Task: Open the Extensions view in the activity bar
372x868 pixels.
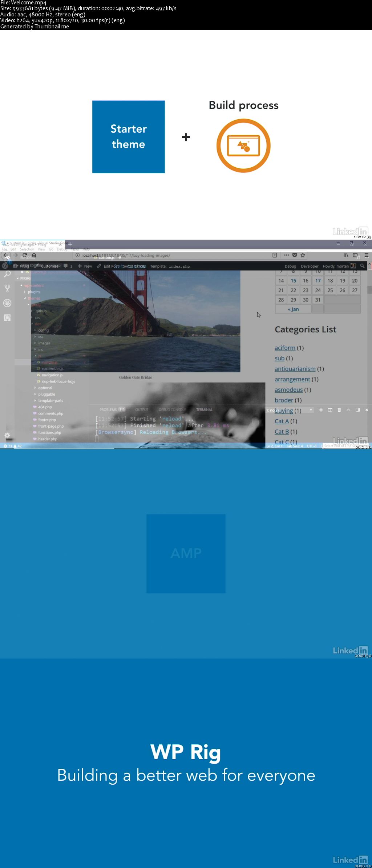Action: click(x=7, y=317)
